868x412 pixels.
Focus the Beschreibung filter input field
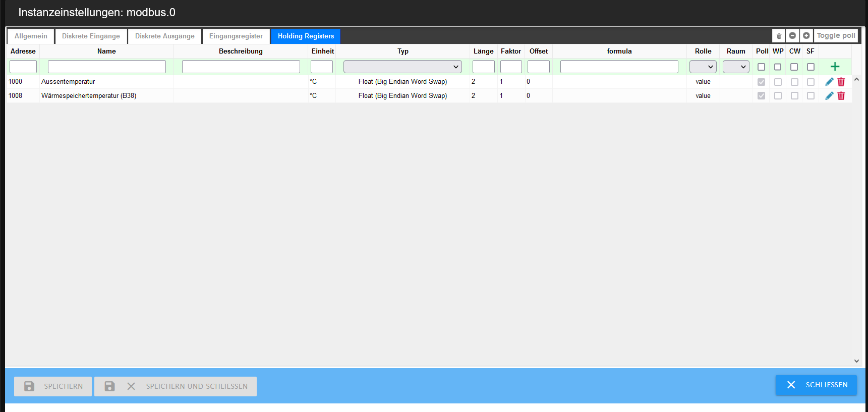(x=241, y=67)
